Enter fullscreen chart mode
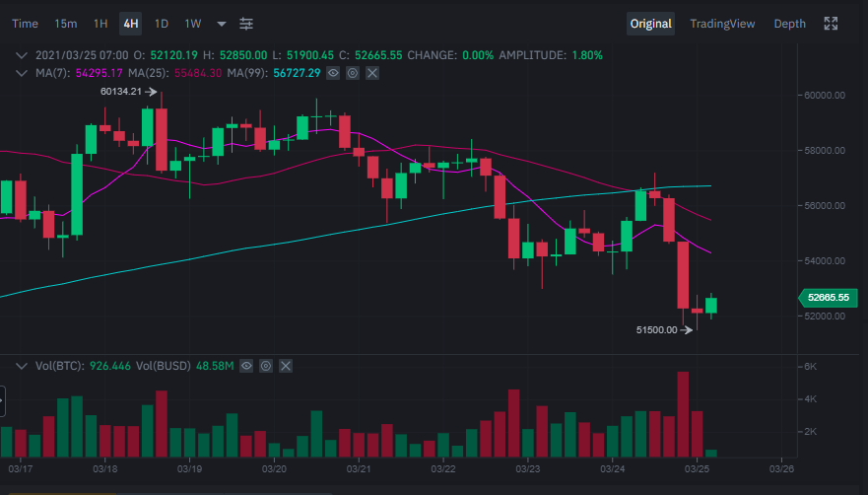The image size is (868, 495). tap(831, 24)
